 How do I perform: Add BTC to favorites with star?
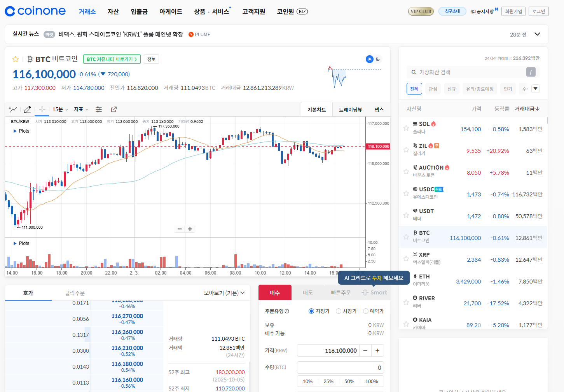(16, 59)
